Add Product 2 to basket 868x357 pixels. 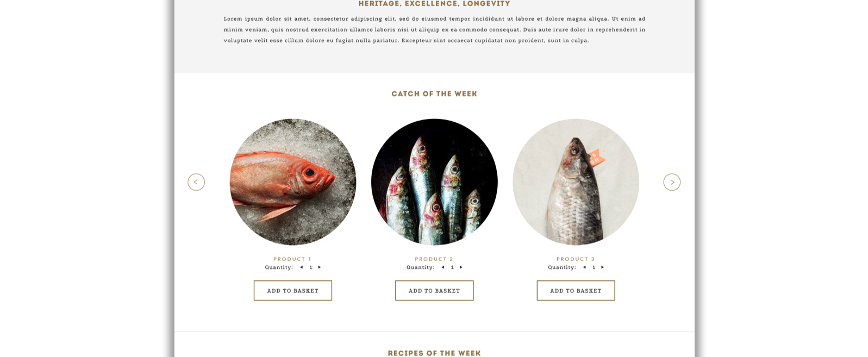[434, 291]
